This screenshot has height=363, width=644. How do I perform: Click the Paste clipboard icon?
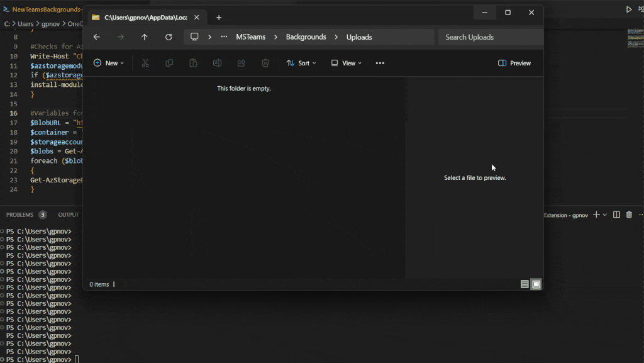coord(193,63)
